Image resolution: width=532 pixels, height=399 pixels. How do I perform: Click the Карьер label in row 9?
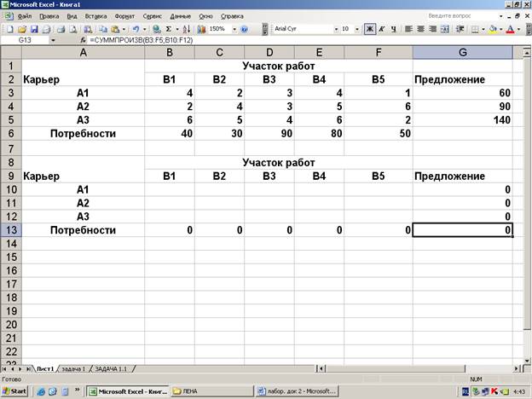tap(42, 176)
